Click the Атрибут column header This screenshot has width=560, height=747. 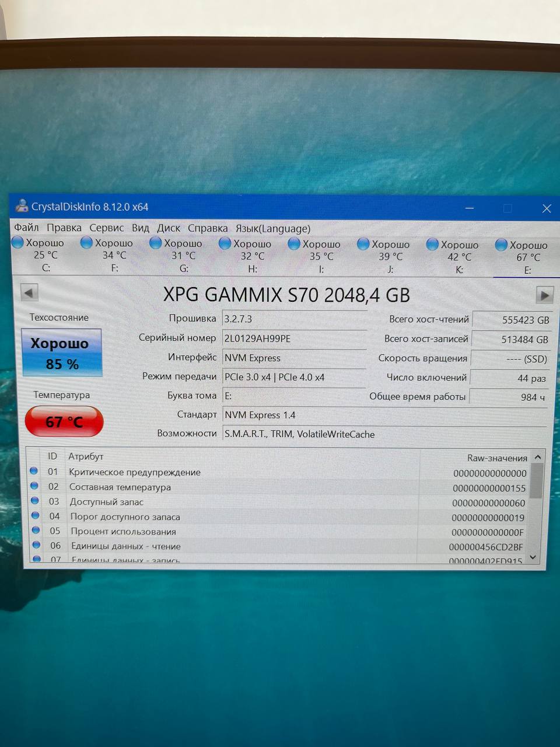(x=86, y=456)
